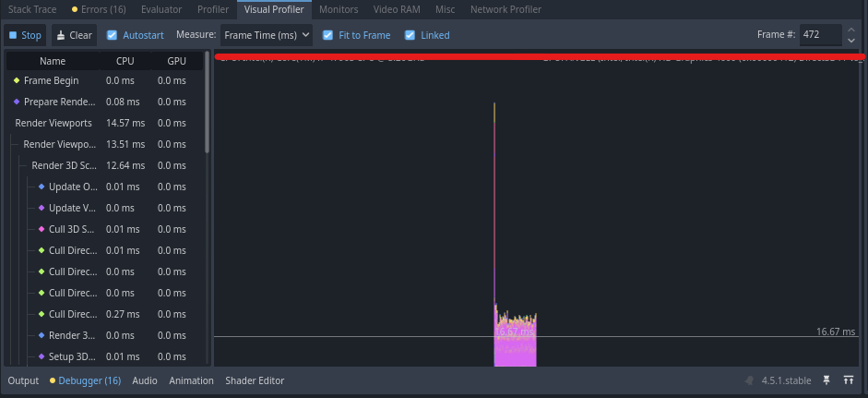Click the Update O... blue diamond icon
This screenshot has width=868, height=398.
[42, 187]
